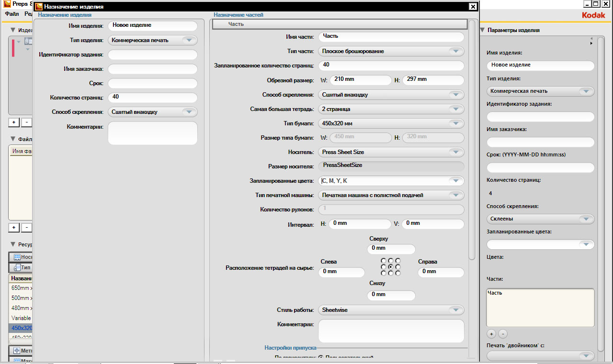The image size is (613, 364).
Task: Click the 'Идентификатор задания' field in dialog
Action: (153, 55)
